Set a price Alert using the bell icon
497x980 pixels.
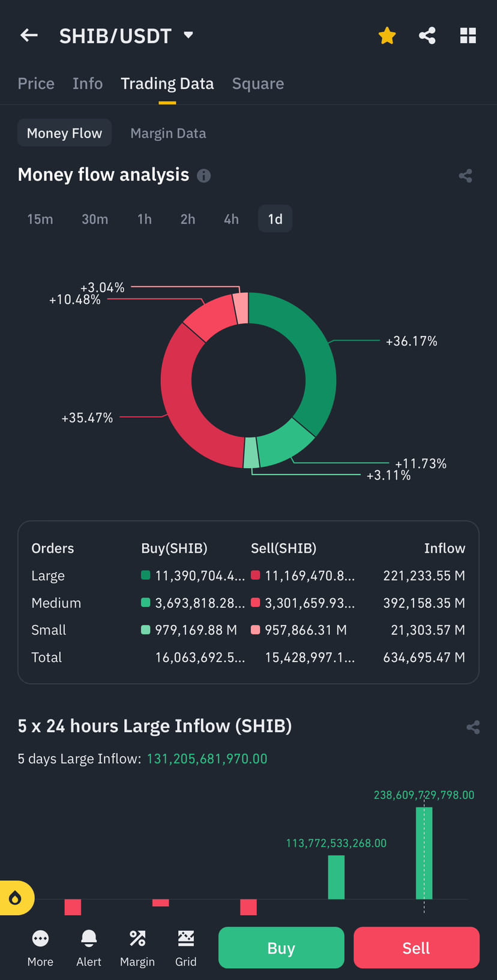point(89,948)
